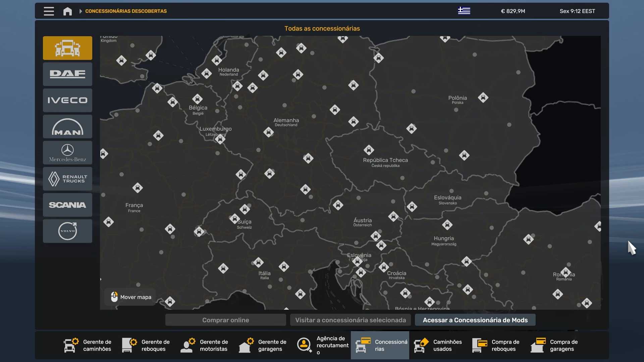Select the Volvo brand filter
Image resolution: width=644 pixels, height=362 pixels.
pos(67,231)
